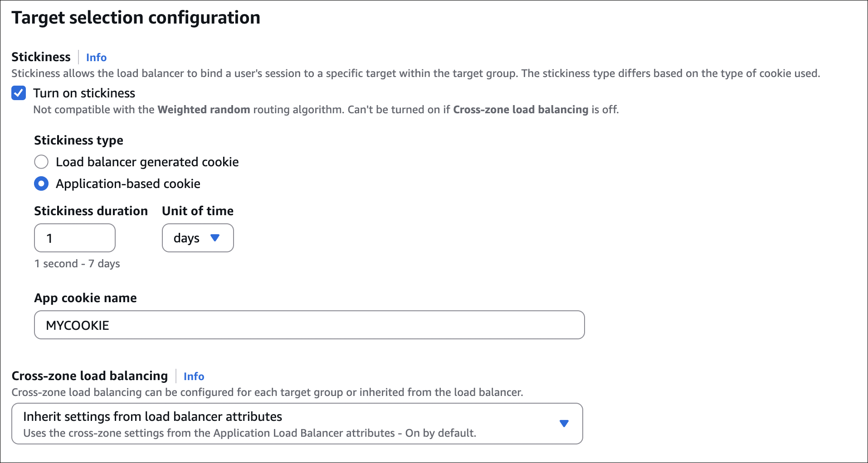Click the Stickiness type label

pos(78,140)
